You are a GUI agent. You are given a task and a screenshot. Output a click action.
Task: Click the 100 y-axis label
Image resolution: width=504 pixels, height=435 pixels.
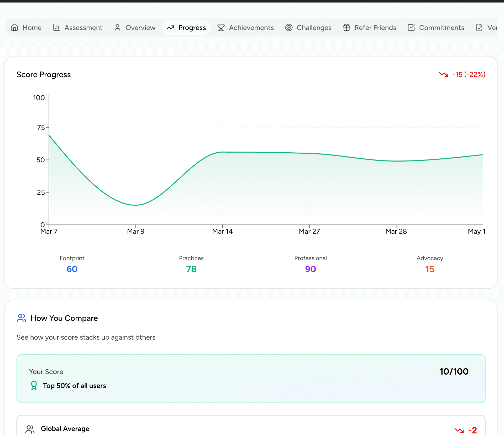click(x=39, y=98)
